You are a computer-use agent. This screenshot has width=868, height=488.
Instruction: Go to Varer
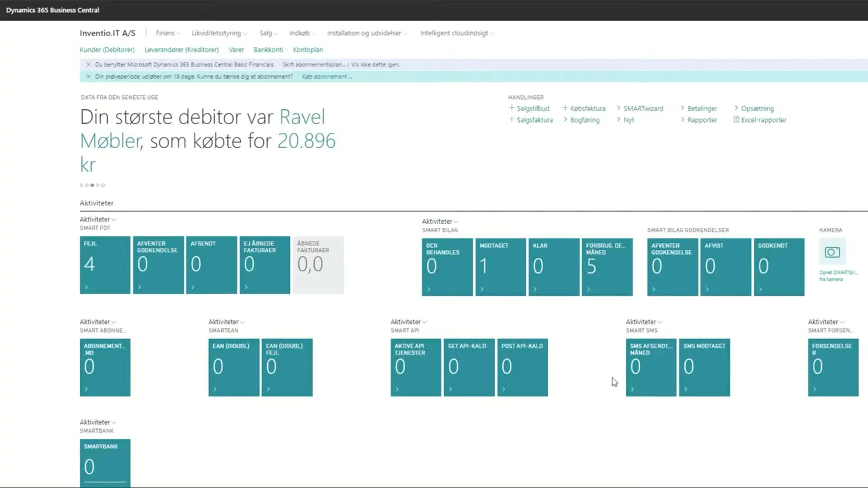pyautogui.click(x=236, y=50)
